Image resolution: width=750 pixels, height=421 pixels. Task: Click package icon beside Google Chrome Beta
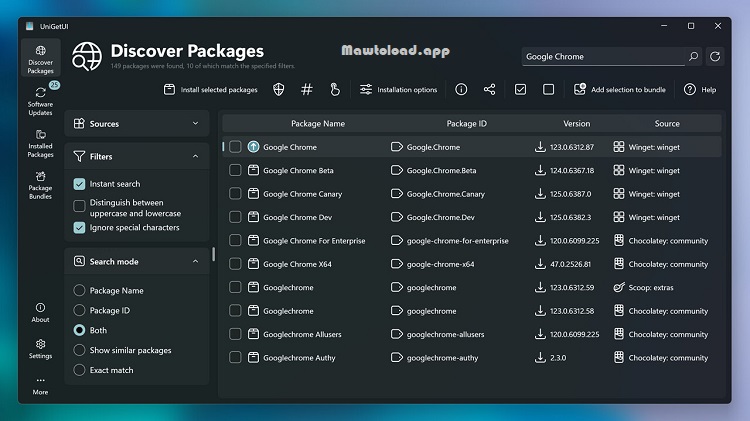(x=254, y=170)
